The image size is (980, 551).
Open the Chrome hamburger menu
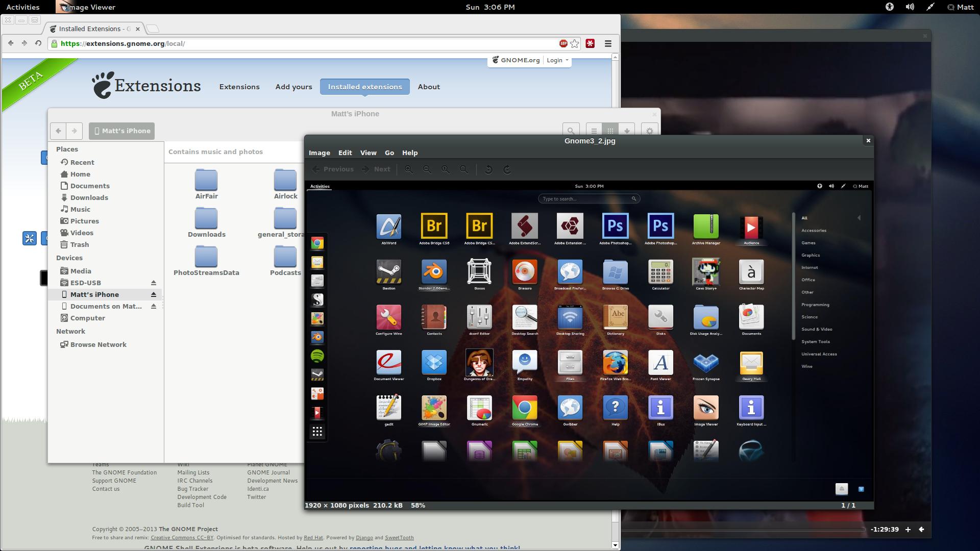click(608, 43)
